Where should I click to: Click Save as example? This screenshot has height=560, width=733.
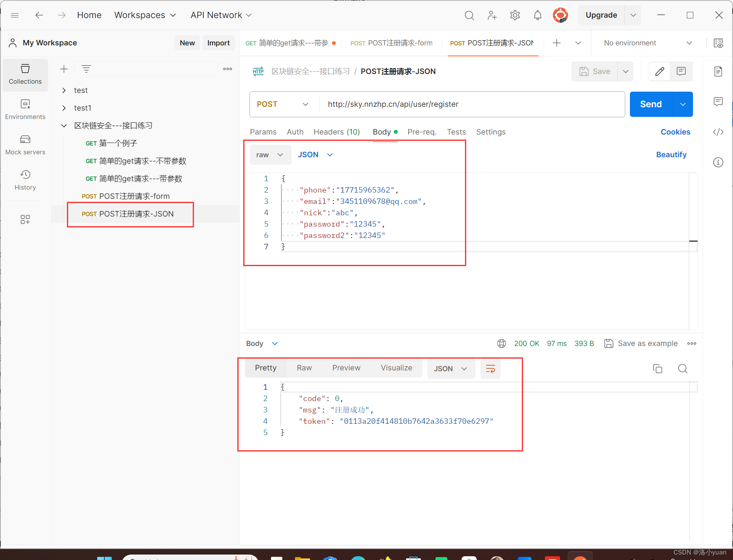tap(641, 343)
